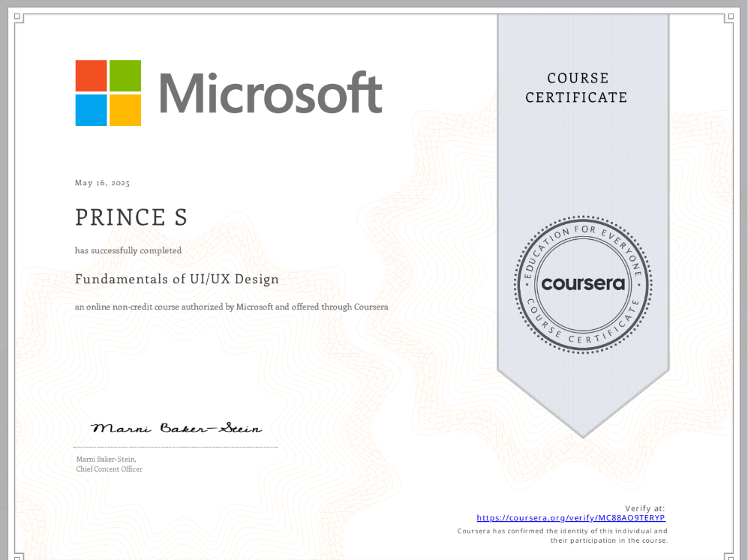
Task: Click the red square in Microsoft logo
Action: click(x=91, y=76)
